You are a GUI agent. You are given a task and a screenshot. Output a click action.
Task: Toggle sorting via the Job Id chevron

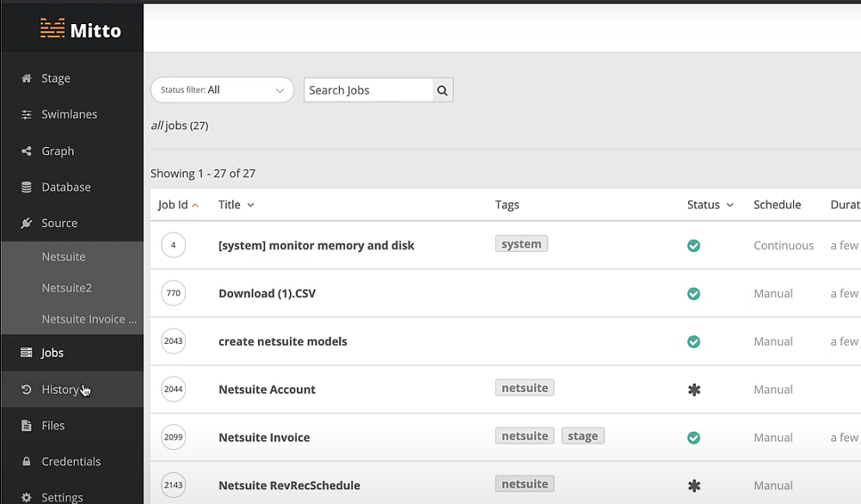(196, 205)
